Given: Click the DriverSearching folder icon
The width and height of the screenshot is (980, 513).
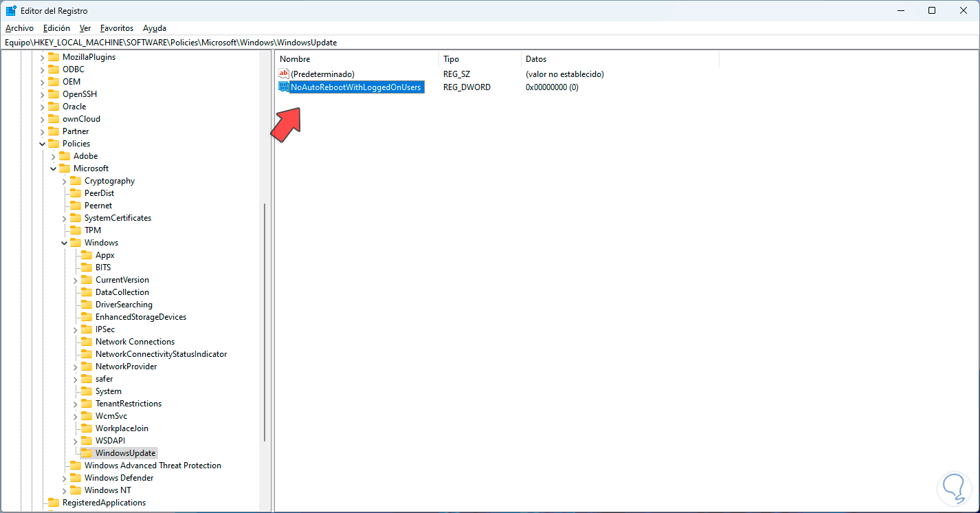Looking at the screenshot, I should (87, 305).
